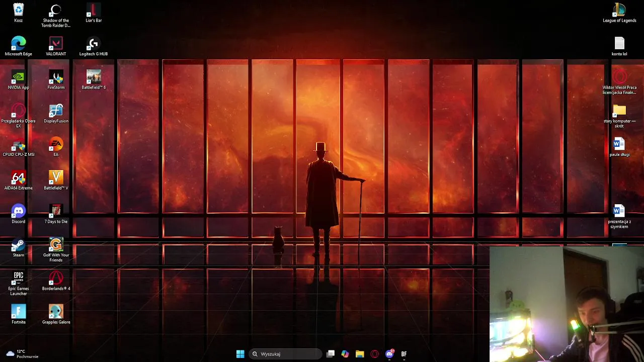Select CPUID CPU-Z MSI icon
644x362 pixels.
pyautogui.click(x=19, y=147)
